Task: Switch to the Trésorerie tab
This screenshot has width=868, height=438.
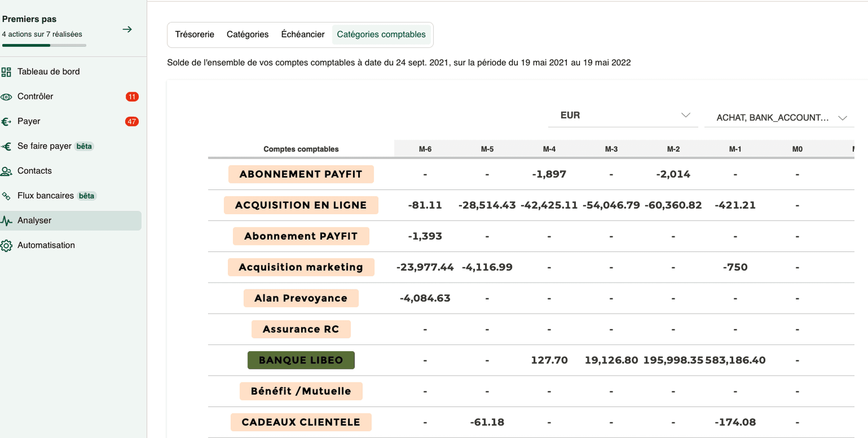Action: pyautogui.click(x=194, y=34)
